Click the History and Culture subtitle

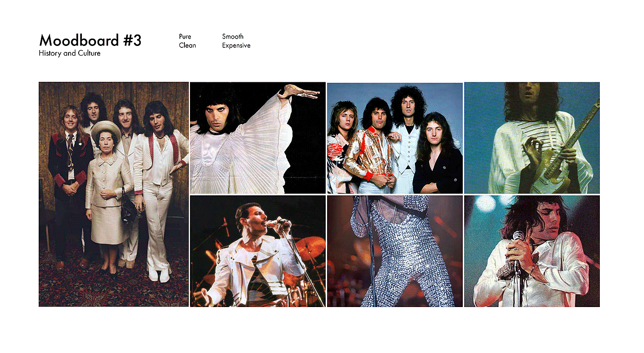pos(69,53)
